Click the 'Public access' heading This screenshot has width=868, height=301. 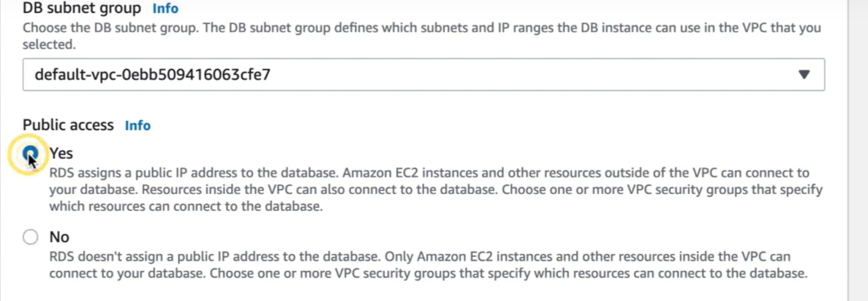pos(68,125)
